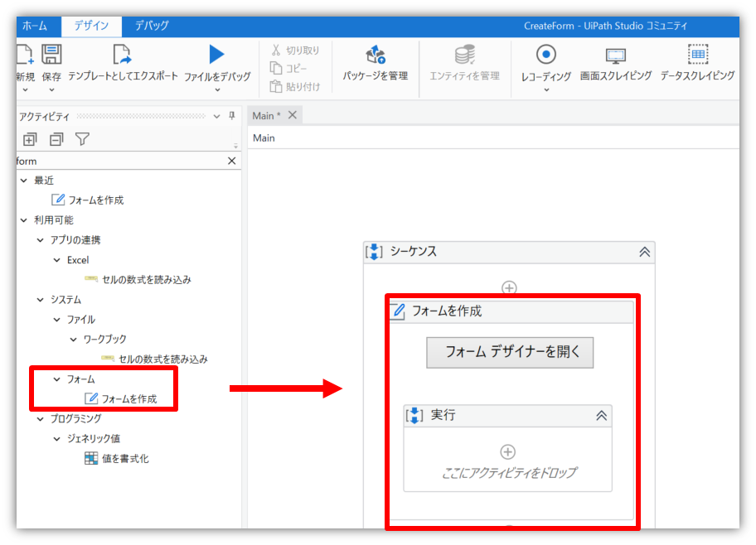Screen dimensions: 756x545
Task: Open 新規 dropdown arrow
Action: click(x=26, y=90)
